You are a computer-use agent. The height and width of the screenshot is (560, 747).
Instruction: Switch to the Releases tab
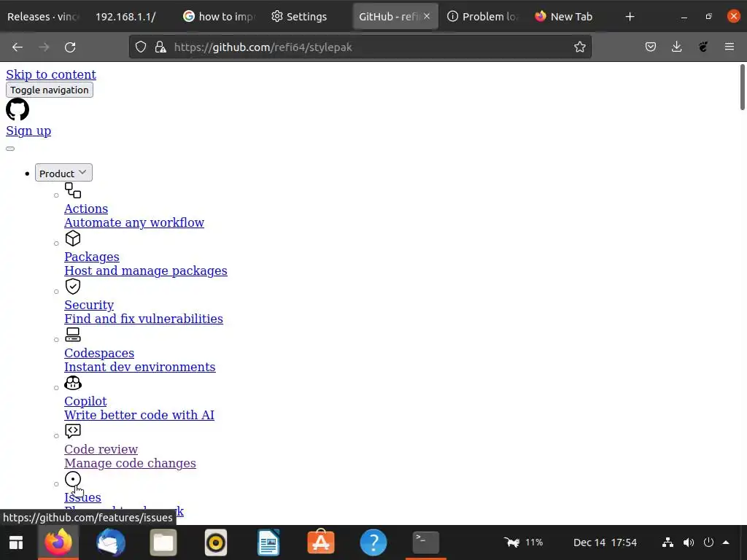click(x=43, y=17)
